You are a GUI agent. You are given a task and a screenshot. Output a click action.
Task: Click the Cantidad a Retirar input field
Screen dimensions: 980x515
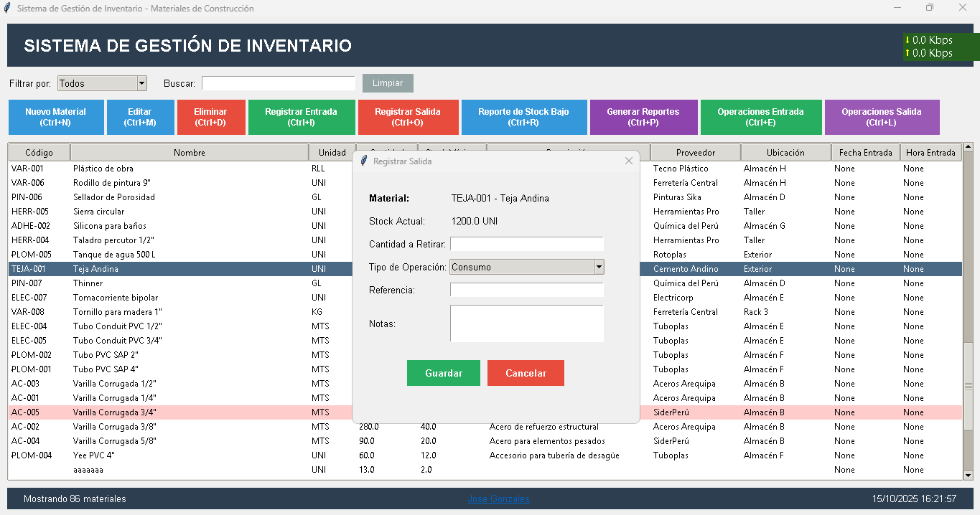pos(526,244)
